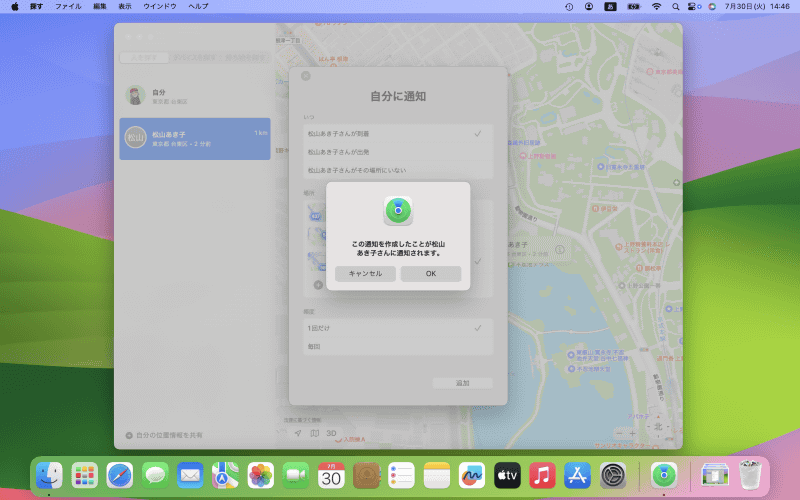Image resolution: width=800 pixels, height=500 pixels.
Task: Switch to the 人を探す tab
Action: (144, 58)
